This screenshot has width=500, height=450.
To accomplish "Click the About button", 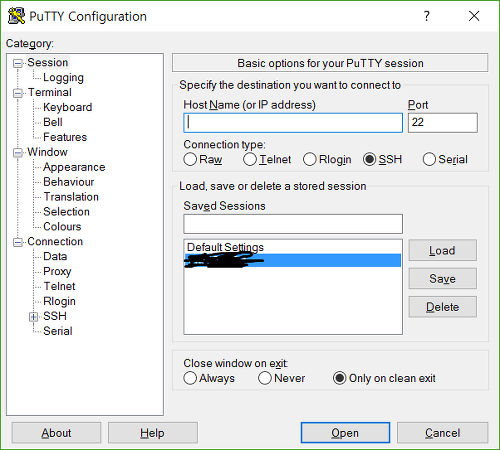I will coord(56,433).
